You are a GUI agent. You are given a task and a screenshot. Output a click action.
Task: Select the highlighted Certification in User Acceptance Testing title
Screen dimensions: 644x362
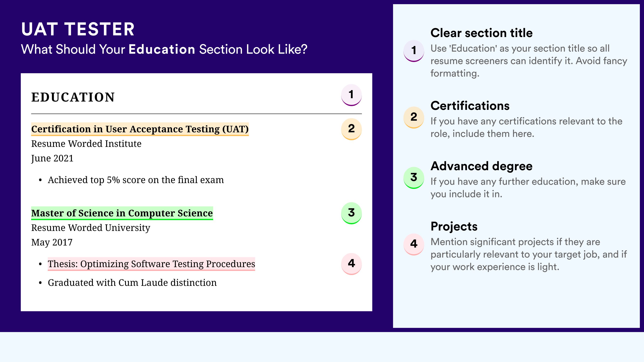140,129
